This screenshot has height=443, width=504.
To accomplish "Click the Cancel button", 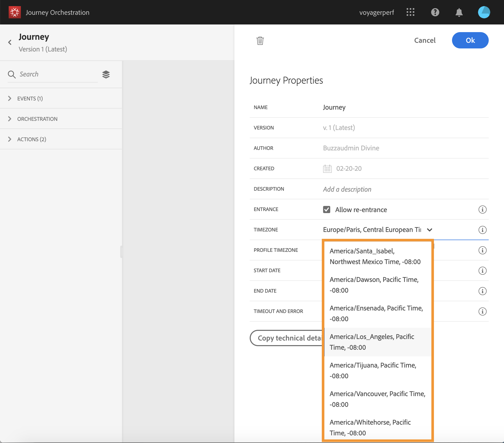I will click(425, 40).
